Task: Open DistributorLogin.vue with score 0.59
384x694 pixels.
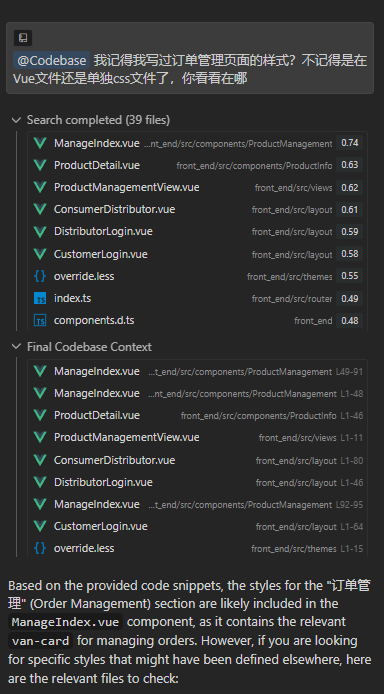Action: [197, 231]
